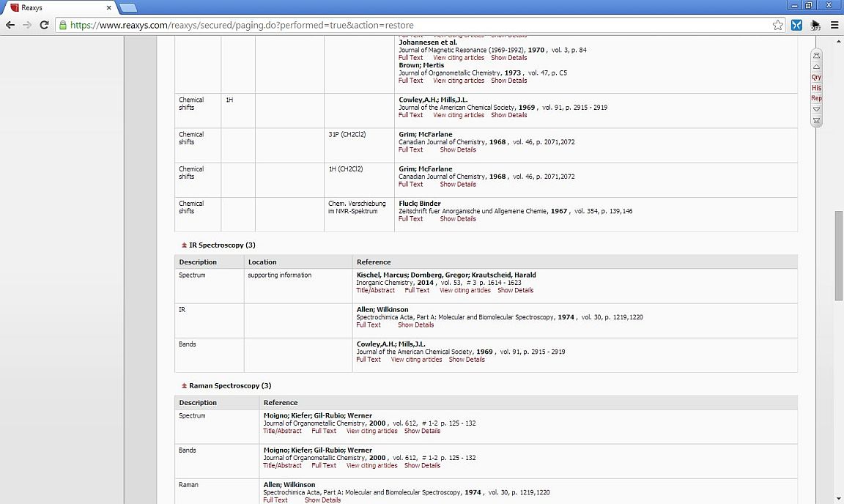Show Details for Moigno Raman Spectrum row
Screen dimensions: 844x504
pos(422,431)
